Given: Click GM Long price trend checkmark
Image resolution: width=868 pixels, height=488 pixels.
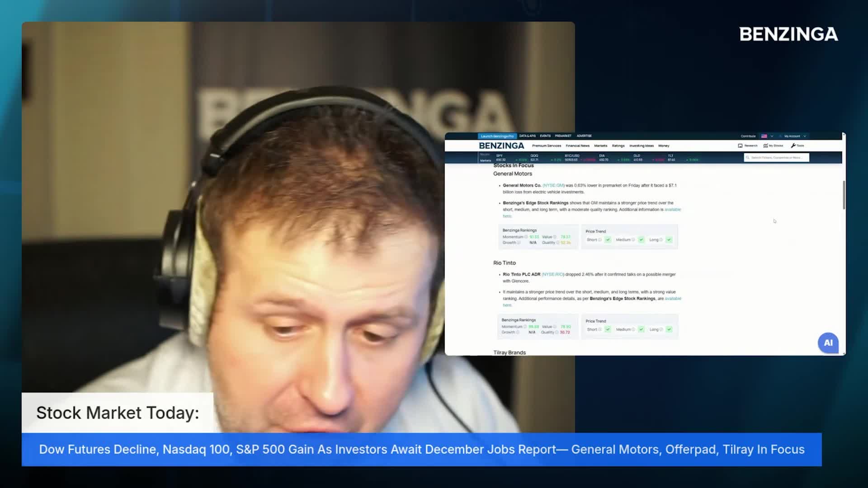Looking at the screenshot, I should 669,240.
